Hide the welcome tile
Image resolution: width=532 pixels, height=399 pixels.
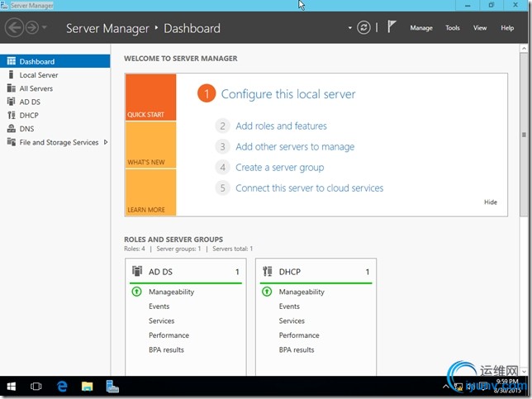click(490, 202)
